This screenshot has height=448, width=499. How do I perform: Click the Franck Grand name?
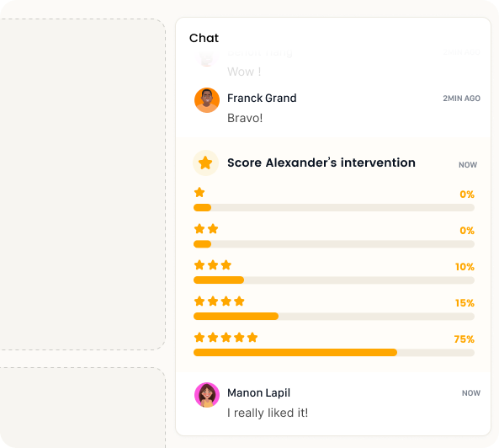coord(262,98)
